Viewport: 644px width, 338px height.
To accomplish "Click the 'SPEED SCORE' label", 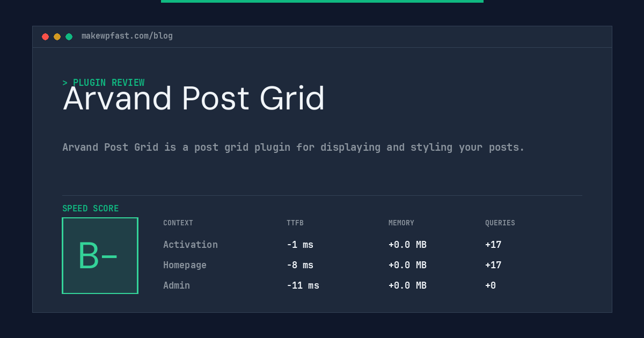I will (x=91, y=209).
